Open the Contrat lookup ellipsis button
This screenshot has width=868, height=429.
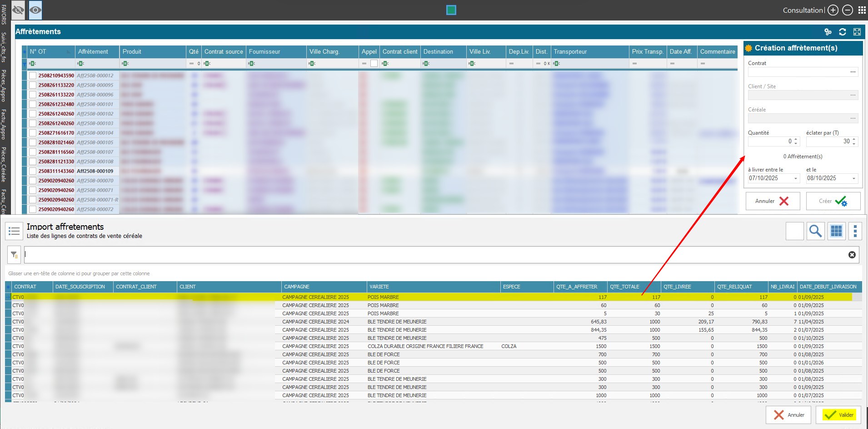click(853, 72)
